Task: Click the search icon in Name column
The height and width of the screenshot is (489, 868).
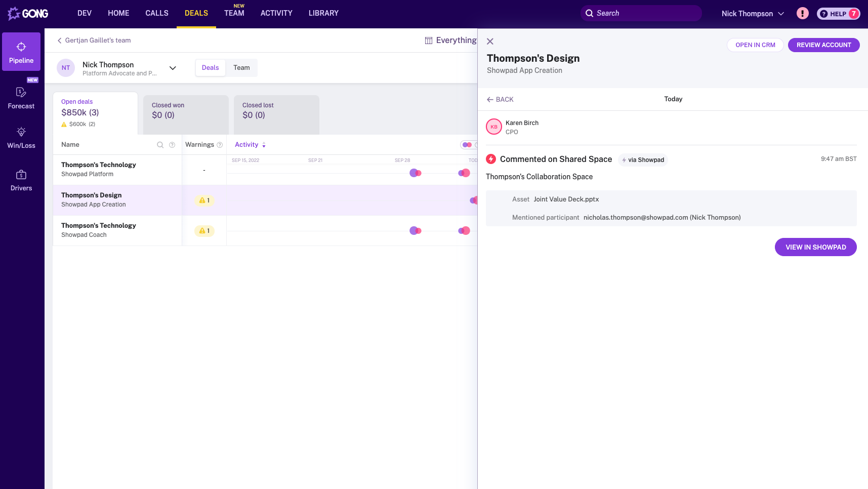Action: (x=160, y=145)
